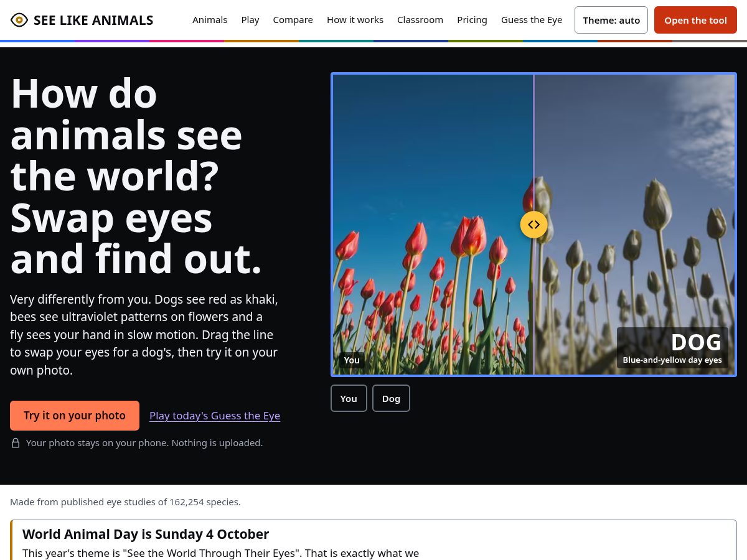747x560 pixels.
Task: Click the eye logo icon
Action: (x=19, y=20)
